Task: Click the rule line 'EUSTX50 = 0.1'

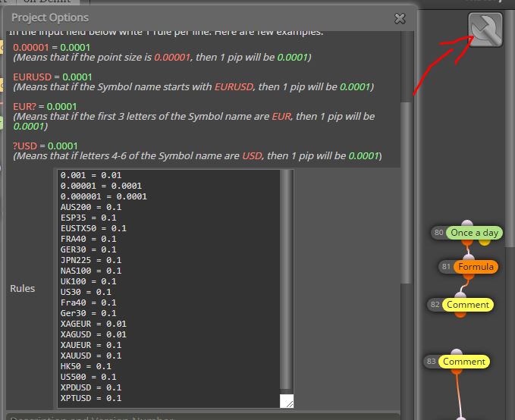Action: pyautogui.click(x=93, y=228)
